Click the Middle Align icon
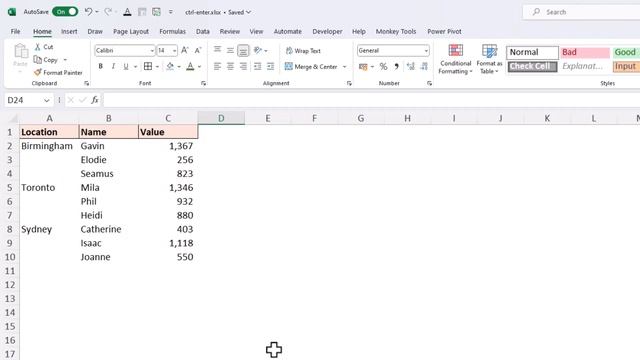 click(230, 50)
